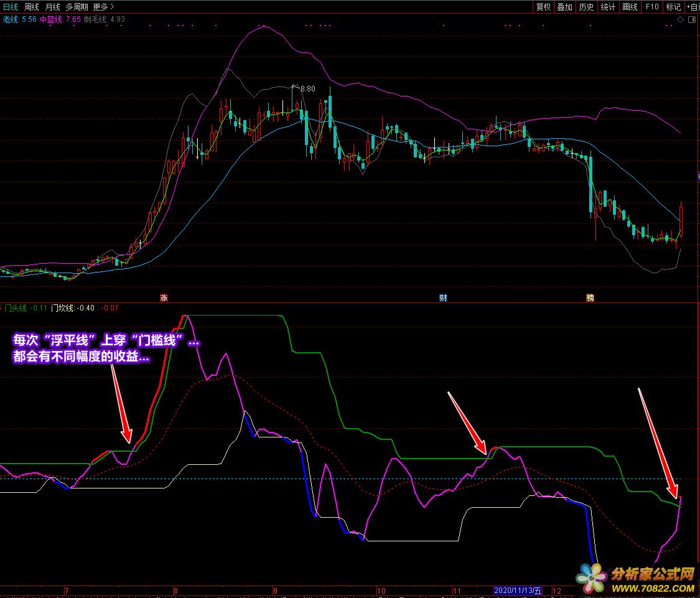This screenshot has height=598, width=700.
Task: Click the 中蓝线: 7.65 indicator label
Action: (60, 19)
